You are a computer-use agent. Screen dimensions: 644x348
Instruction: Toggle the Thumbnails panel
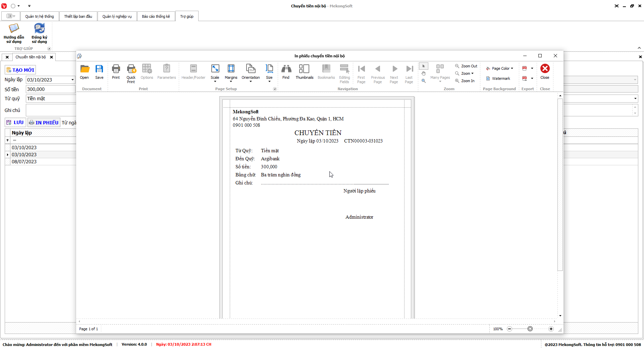tap(304, 72)
